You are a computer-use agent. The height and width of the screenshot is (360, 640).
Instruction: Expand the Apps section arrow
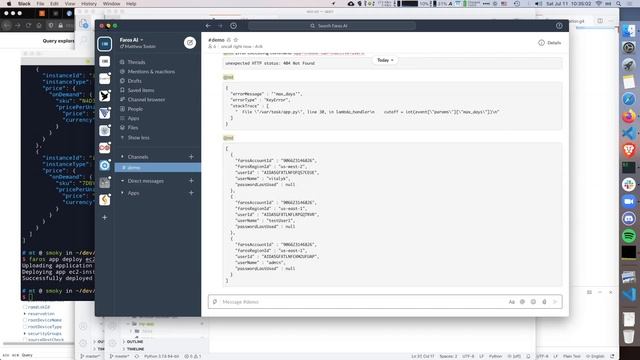pyautogui.click(x=122, y=193)
